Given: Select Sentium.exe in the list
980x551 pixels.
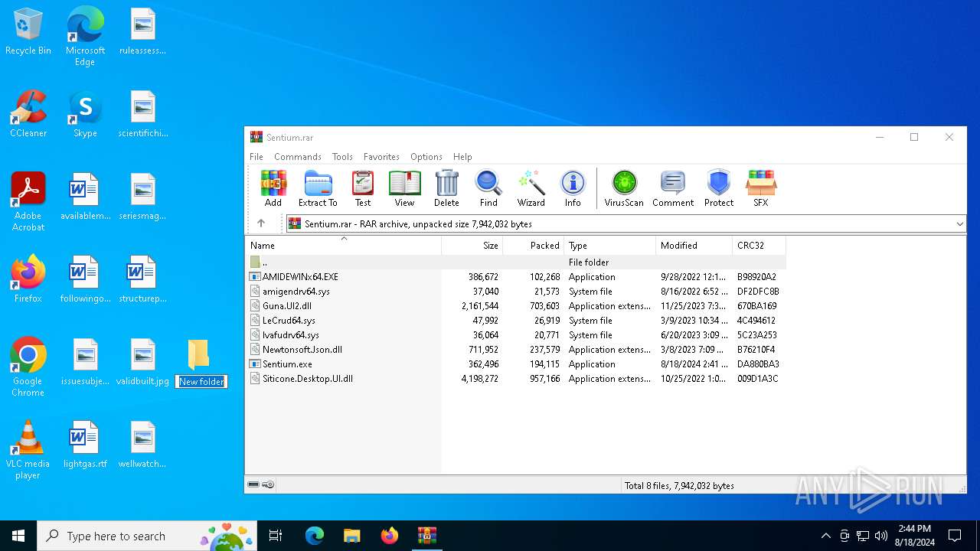Looking at the screenshot, I should click(516, 364).
